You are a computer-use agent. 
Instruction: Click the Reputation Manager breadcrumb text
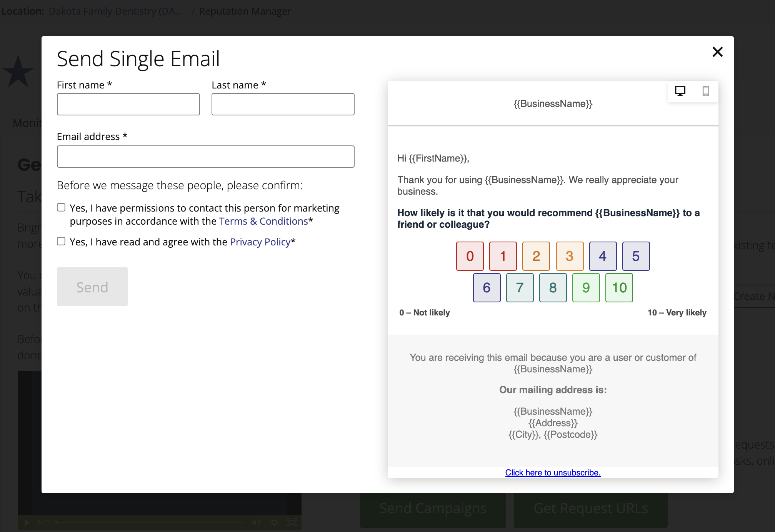[245, 11]
